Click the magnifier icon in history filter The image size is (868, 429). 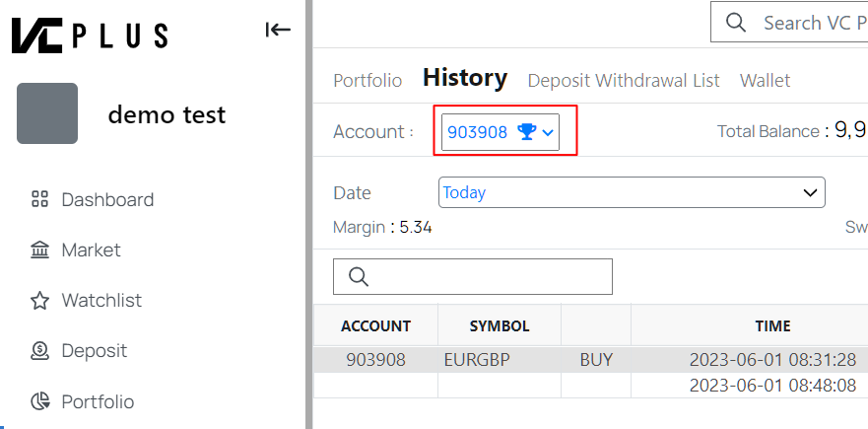click(359, 277)
